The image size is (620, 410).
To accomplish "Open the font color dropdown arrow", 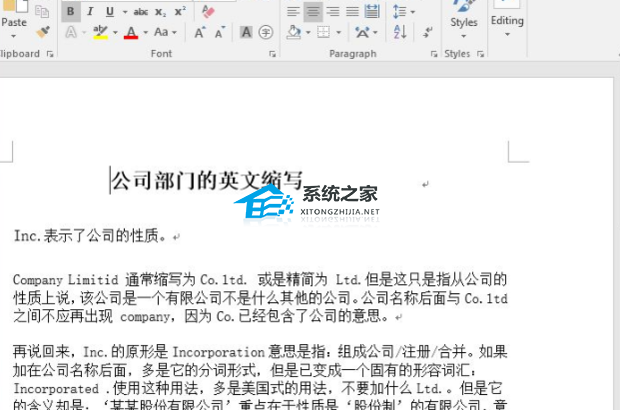I will tap(146, 33).
